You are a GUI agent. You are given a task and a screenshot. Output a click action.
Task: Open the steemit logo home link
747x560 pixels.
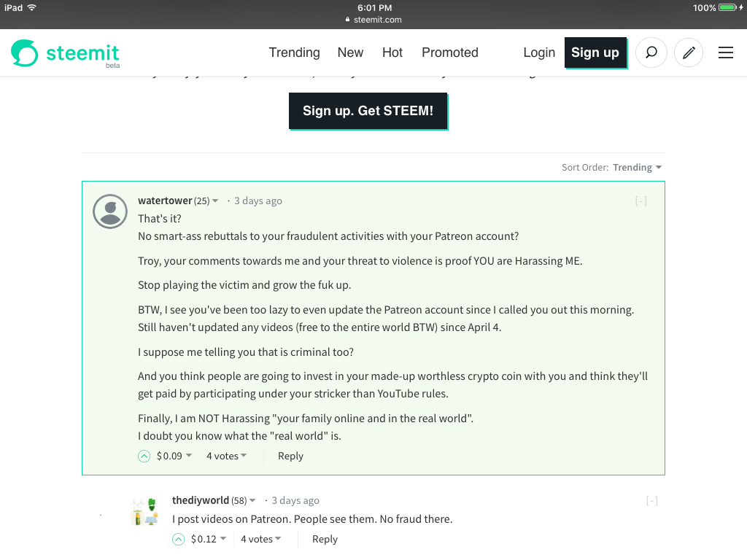pyautogui.click(x=65, y=52)
